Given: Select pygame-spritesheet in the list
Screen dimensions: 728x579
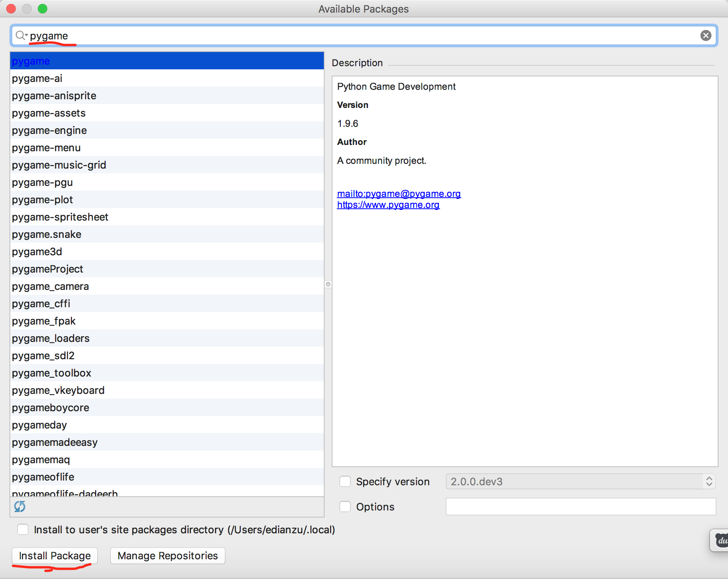Looking at the screenshot, I should [x=167, y=217].
